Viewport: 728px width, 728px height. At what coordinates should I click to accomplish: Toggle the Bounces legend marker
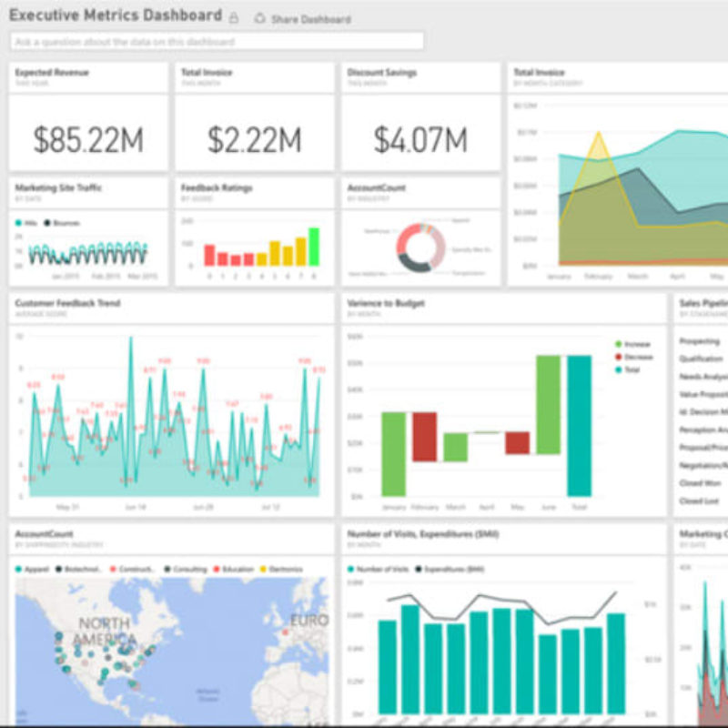(47, 222)
